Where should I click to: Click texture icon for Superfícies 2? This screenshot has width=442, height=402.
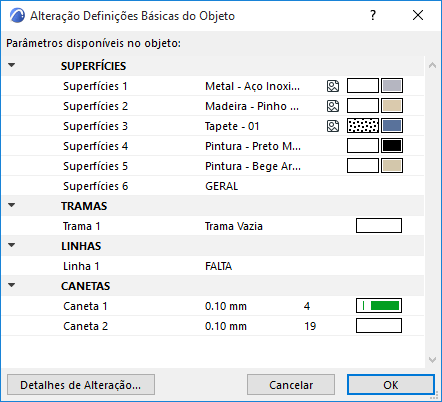333,106
